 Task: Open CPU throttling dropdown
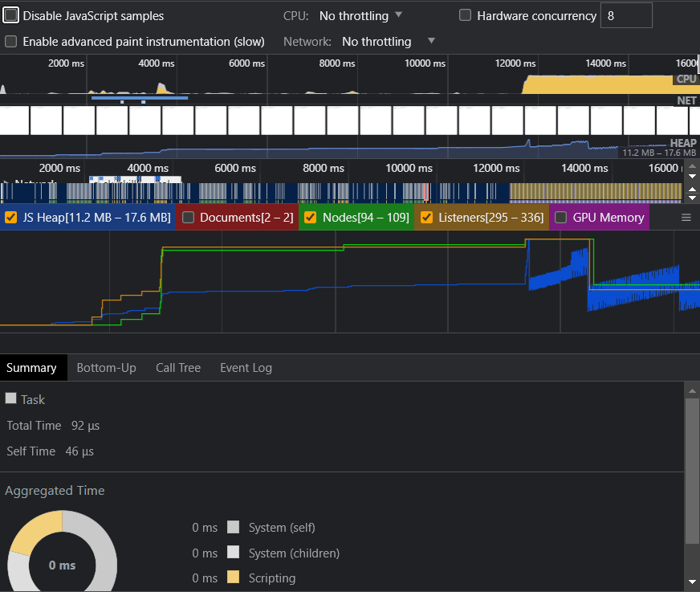360,15
